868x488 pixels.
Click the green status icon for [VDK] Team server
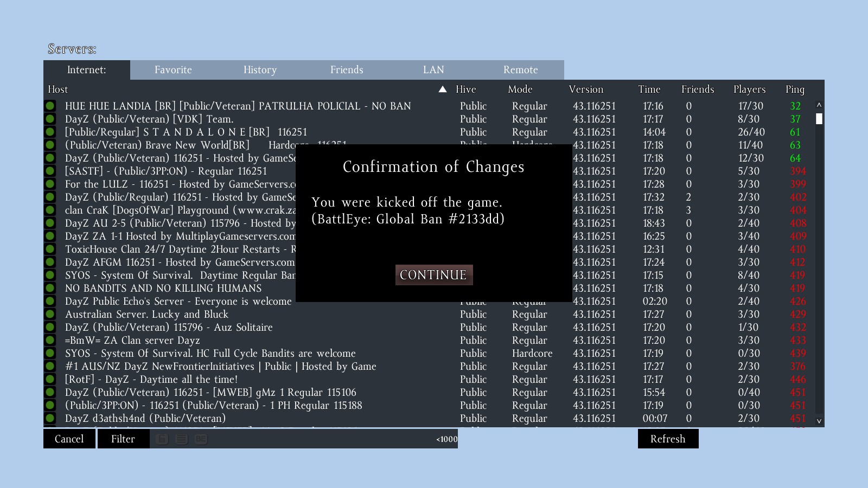tap(50, 119)
